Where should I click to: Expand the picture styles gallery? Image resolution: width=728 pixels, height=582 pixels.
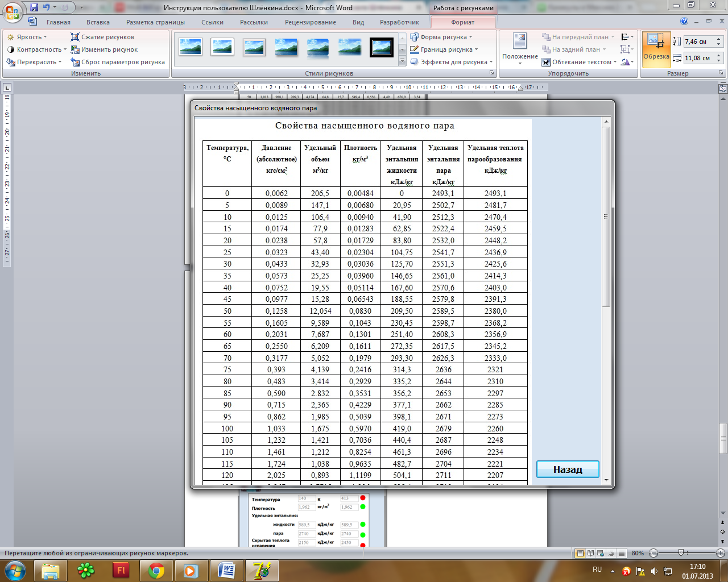tap(402, 61)
